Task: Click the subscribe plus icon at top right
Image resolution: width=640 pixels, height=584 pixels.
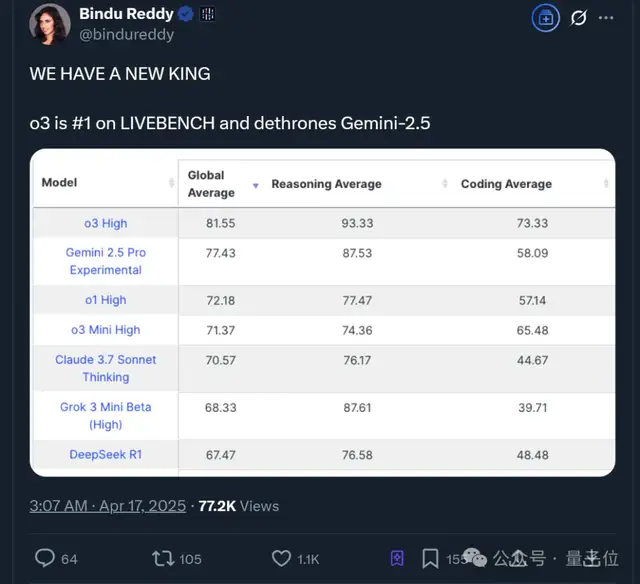Action: click(545, 17)
